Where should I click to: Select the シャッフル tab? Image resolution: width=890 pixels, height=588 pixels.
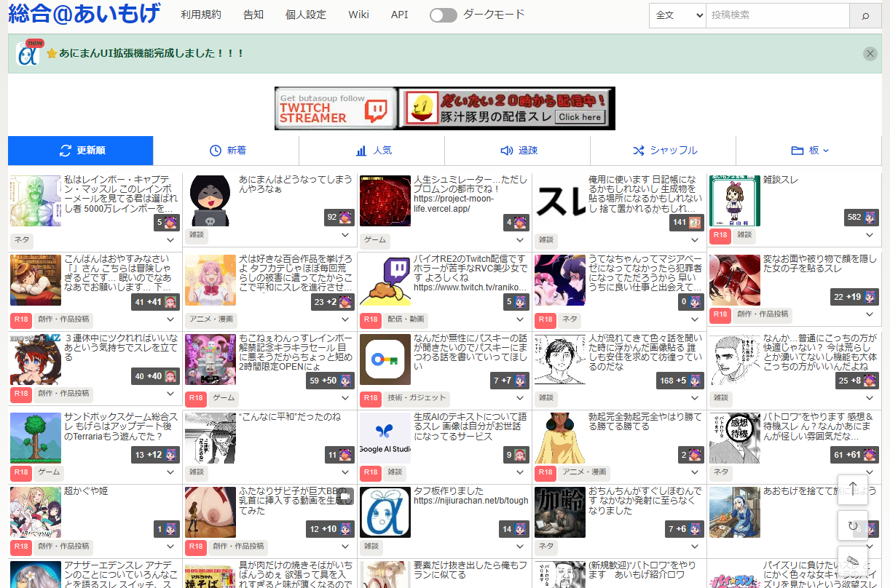663,151
